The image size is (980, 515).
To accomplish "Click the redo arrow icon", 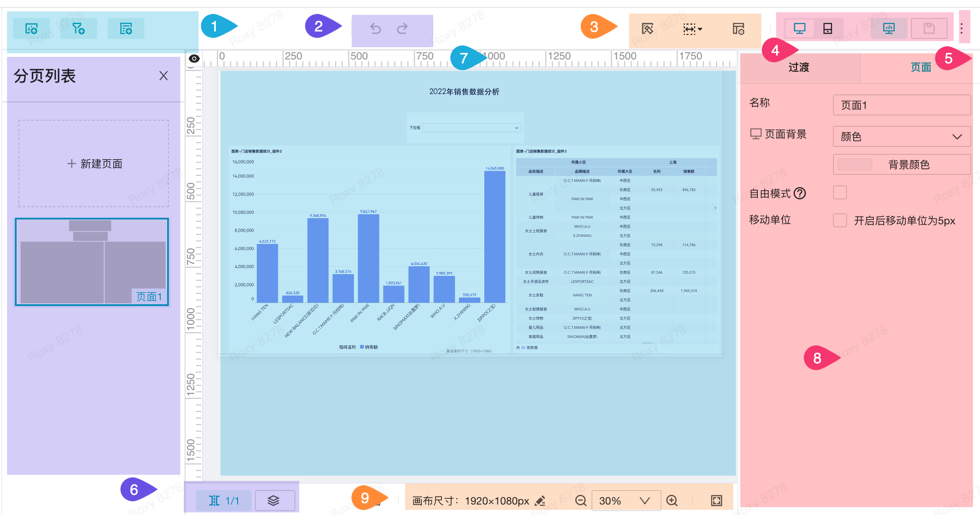I will point(402,29).
